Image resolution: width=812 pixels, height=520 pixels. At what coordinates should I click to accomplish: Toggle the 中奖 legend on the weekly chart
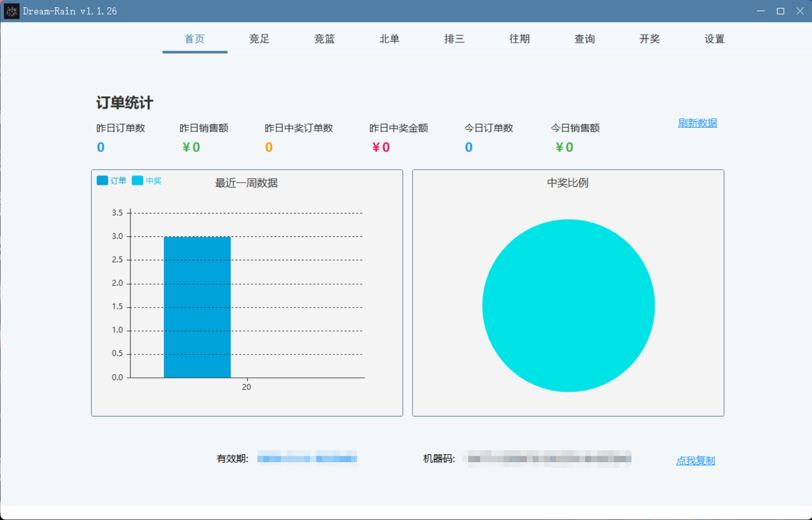tap(147, 181)
